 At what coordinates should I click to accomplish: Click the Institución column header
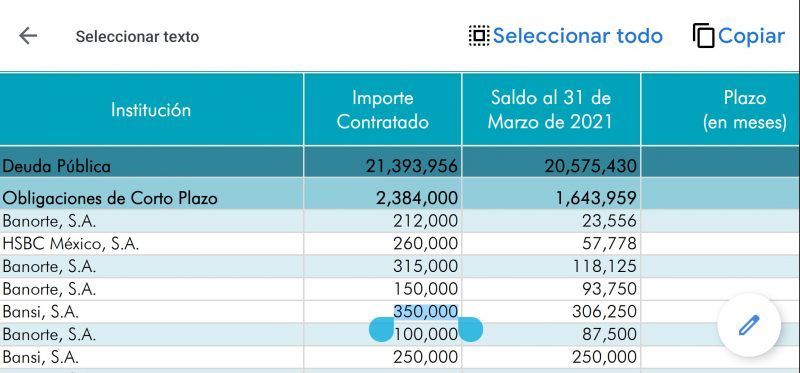(151, 110)
